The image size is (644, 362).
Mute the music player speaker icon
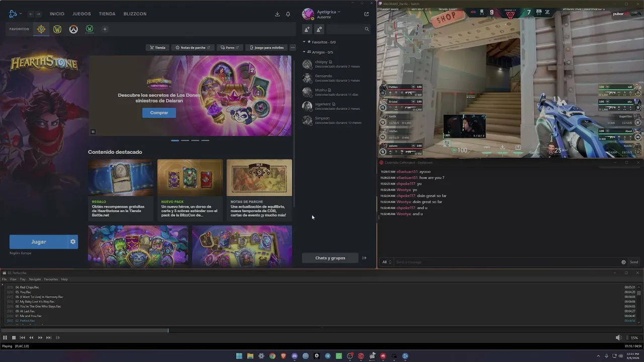pyautogui.click(x=618, y=338)
